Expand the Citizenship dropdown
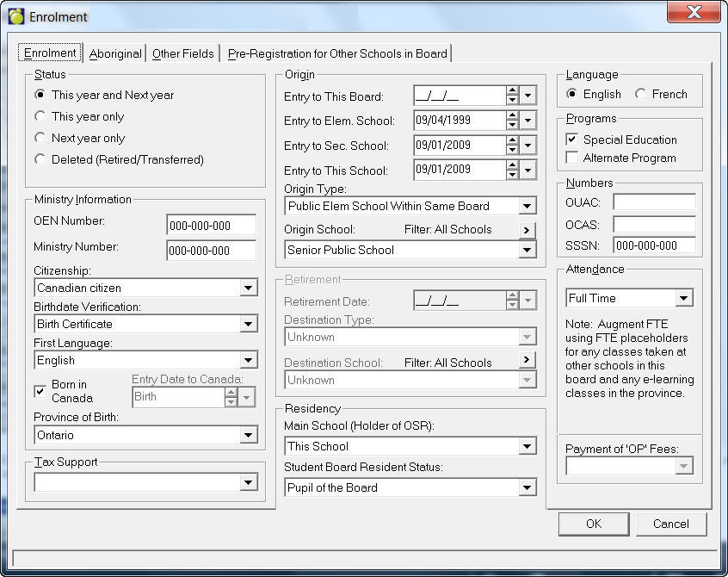728x577 pixels. point(248,288)
